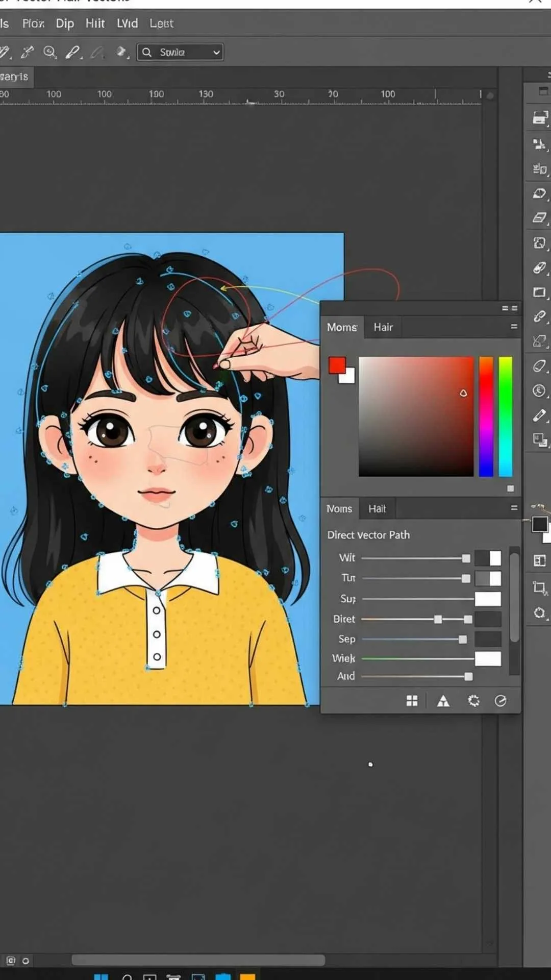
Task: Switch to the Noms tab
Action: click(x=339, y=509)
